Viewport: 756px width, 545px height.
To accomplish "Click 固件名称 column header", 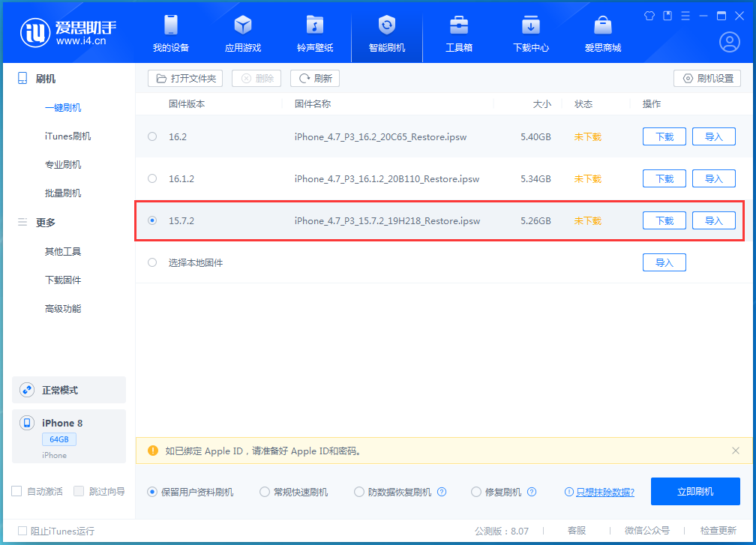I will [x=313, y=103].
